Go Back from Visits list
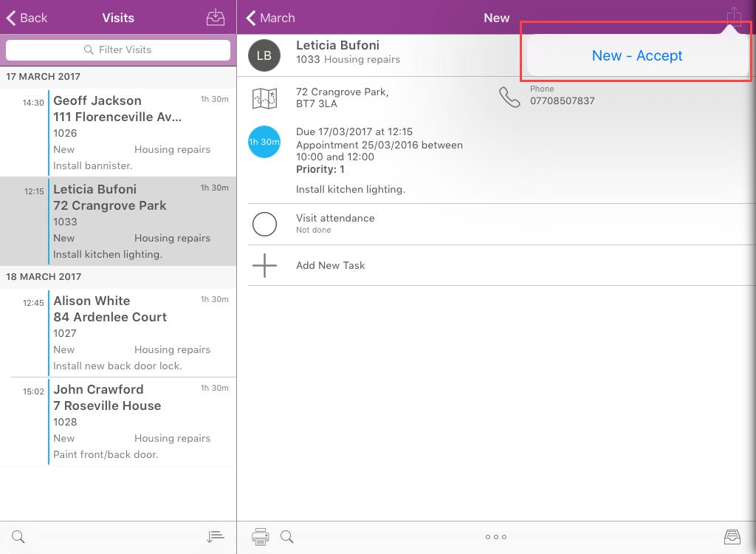This screenshot has width=756, height=554. pyautogui.click(x=27, y=18)
